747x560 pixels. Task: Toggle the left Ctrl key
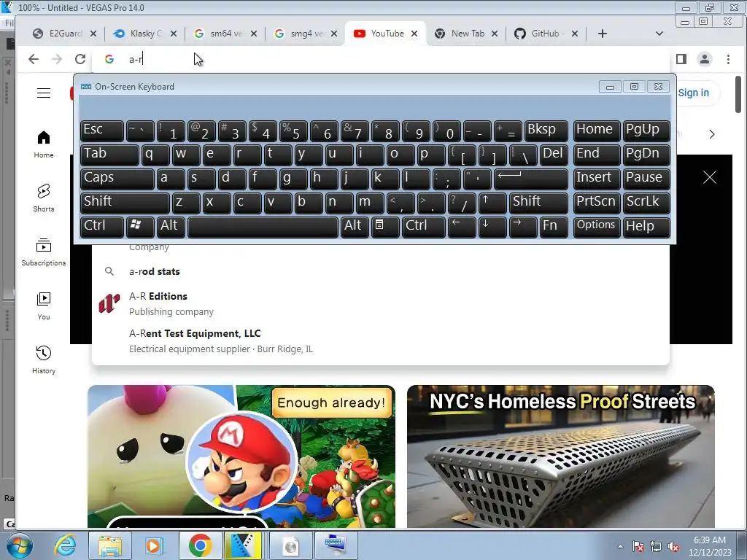coord(102,227)
